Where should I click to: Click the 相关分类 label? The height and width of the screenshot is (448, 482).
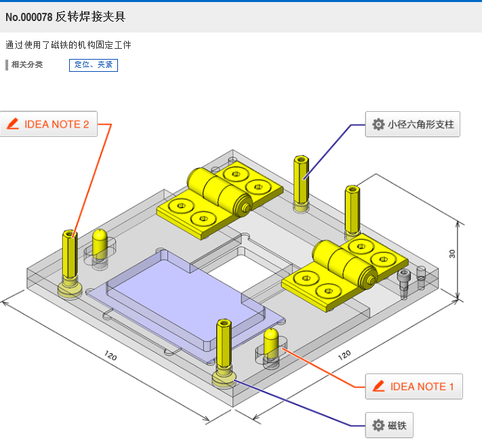[27, 64]
